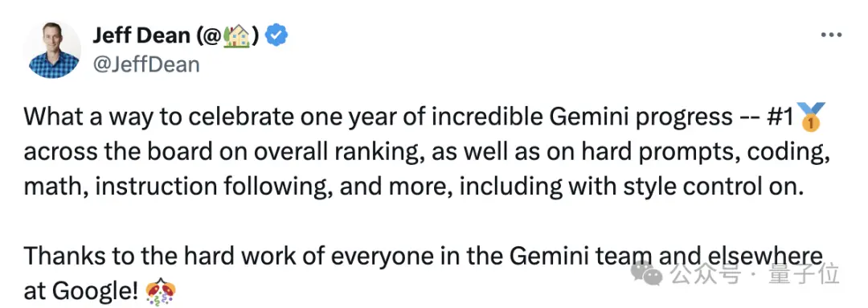Screen dimensions: 868x308
Task: Click the party popper emoji after Google!
Action: [x=160, y=290]
